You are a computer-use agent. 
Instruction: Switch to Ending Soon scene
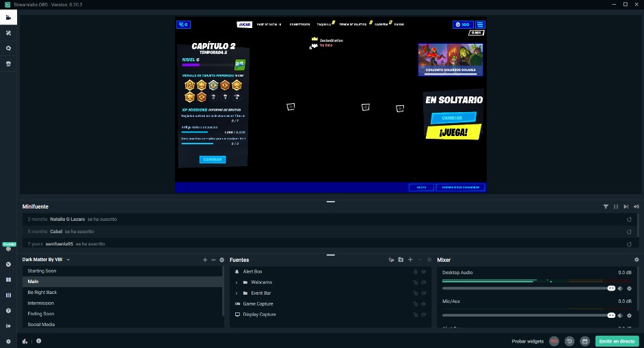click(x=122, y=314)
